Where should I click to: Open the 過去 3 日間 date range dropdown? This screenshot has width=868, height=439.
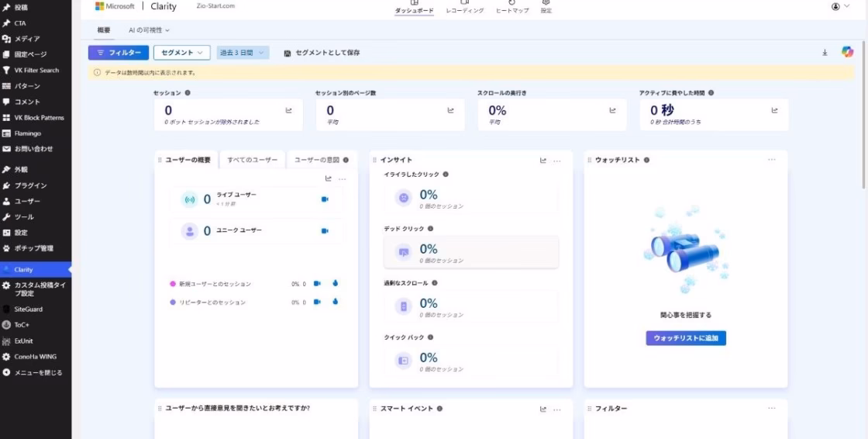[243, 53]
